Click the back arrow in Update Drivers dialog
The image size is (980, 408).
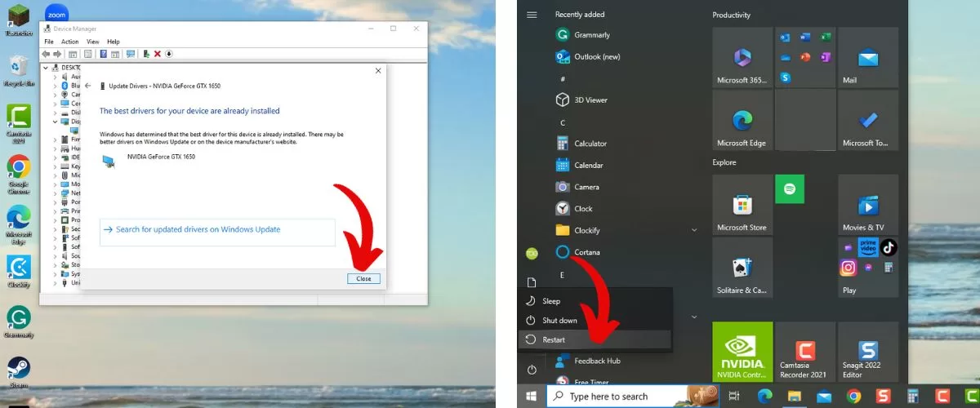point(87,86)
